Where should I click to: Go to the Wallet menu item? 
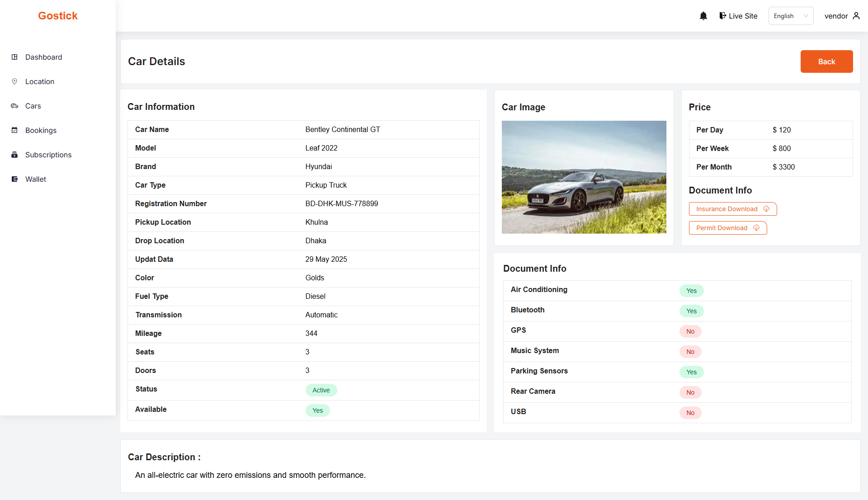36,179
